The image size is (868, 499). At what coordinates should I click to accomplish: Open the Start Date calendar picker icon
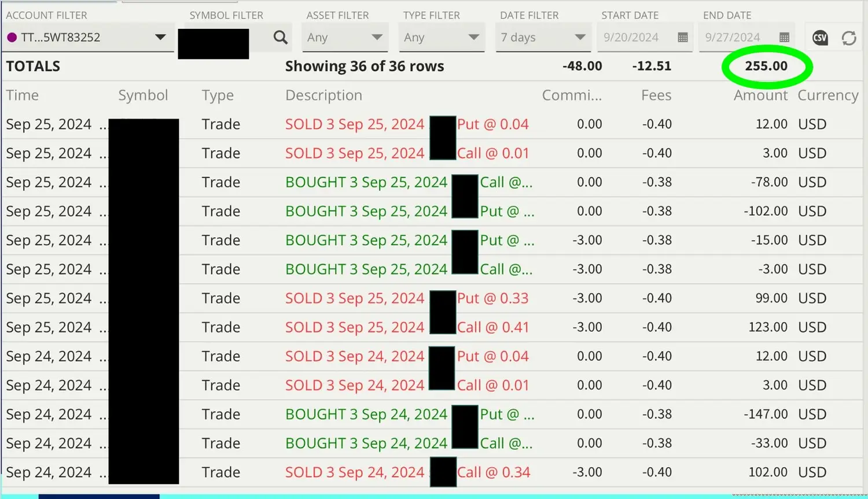click(683, 38)
